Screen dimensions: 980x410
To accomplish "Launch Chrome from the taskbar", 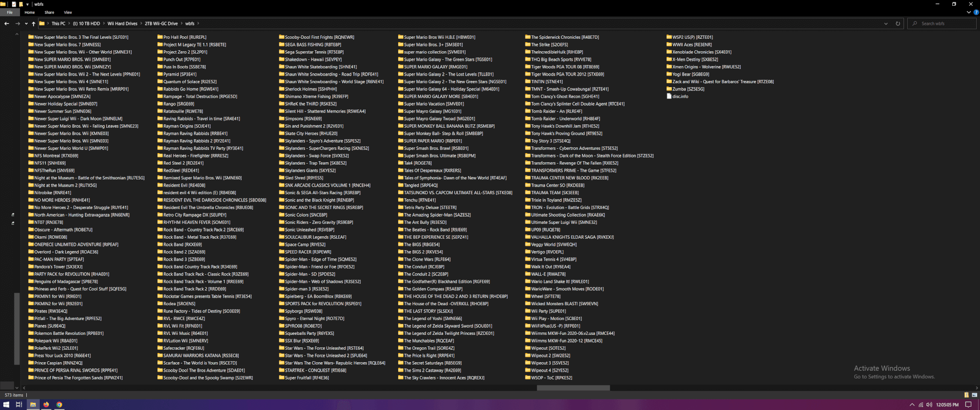I will [59, 405].
